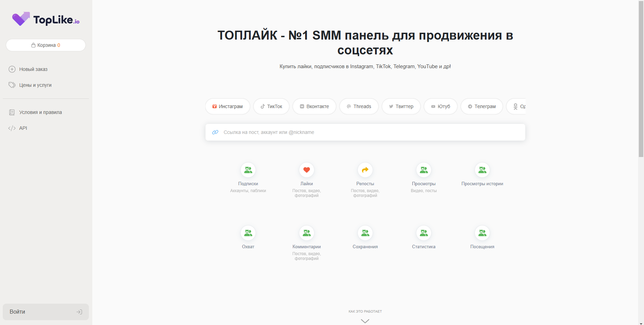644x325 pixels.
Task: Click the code brackets icon beside API
Action: (x=12, y=128)
